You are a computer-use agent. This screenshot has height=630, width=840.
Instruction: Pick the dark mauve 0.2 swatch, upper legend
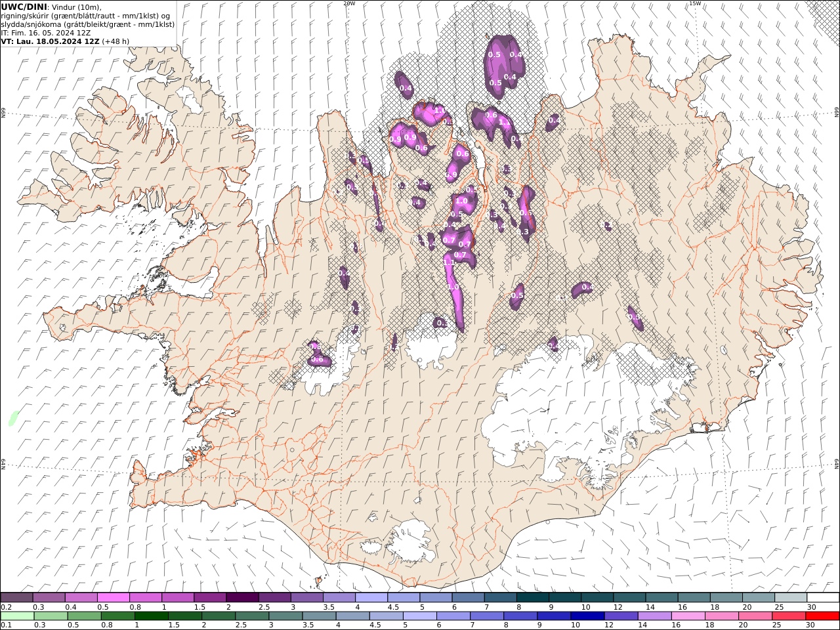coord(17,597)
